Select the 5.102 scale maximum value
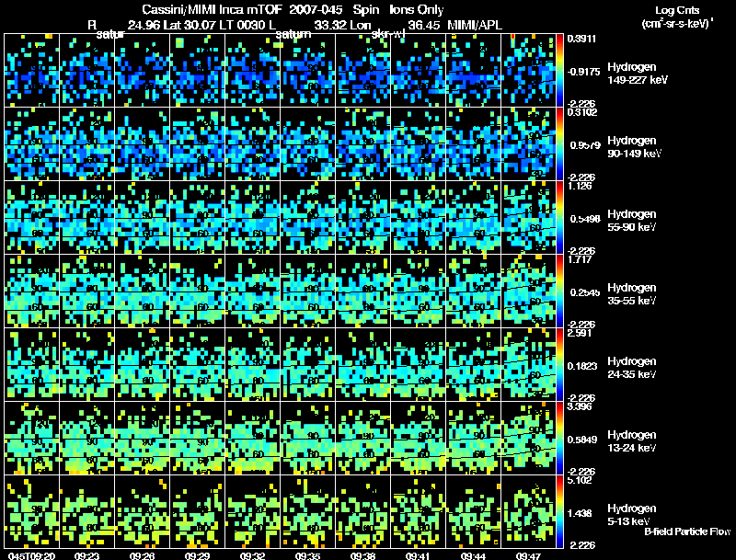 pyautogui.click(x=580, y=480)
